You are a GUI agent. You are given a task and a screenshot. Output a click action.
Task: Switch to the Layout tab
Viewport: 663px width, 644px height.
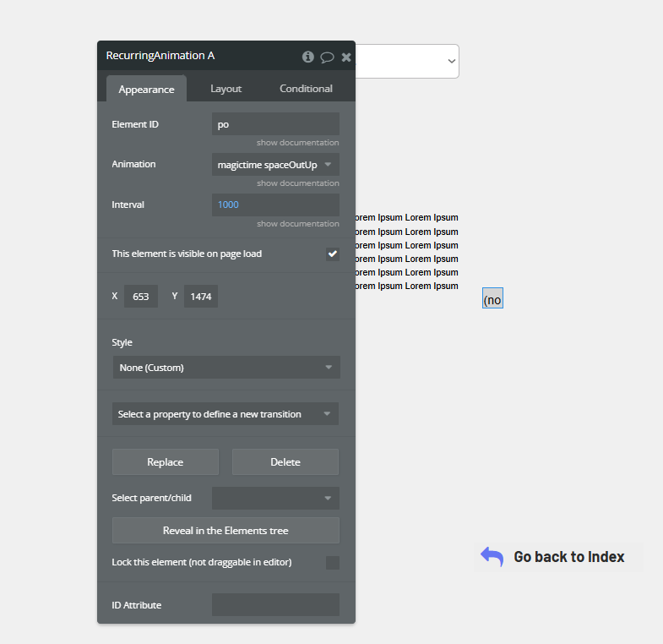(226, 89)
